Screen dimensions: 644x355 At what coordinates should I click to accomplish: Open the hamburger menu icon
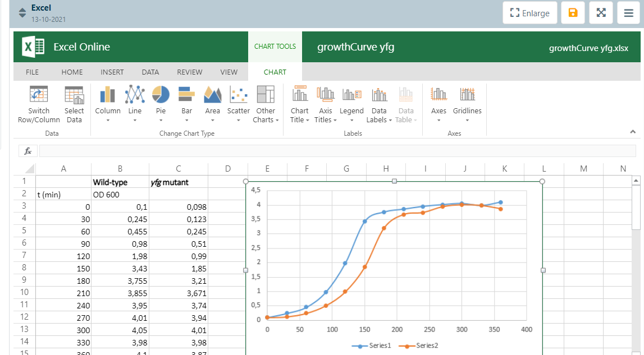tap(629, 13)
